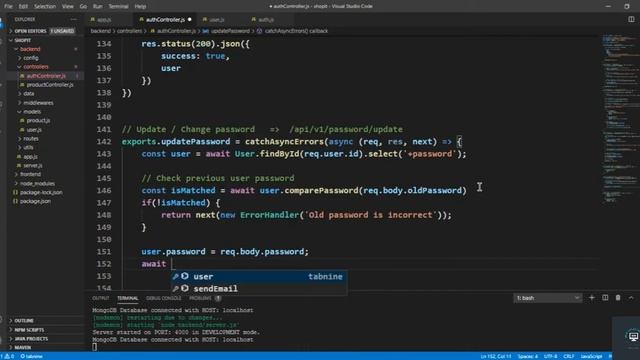Create a new terminal with plus icon
640x360 pixels.
[591, 298]
